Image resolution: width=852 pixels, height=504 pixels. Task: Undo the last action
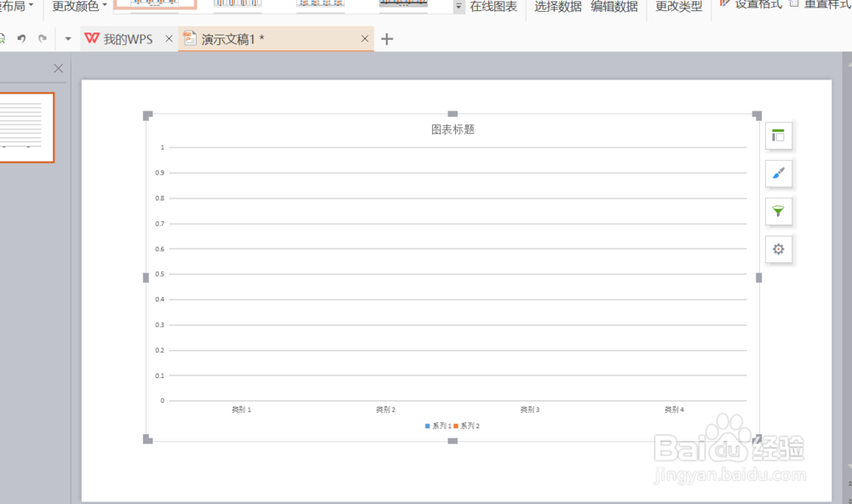click(23, 38)
